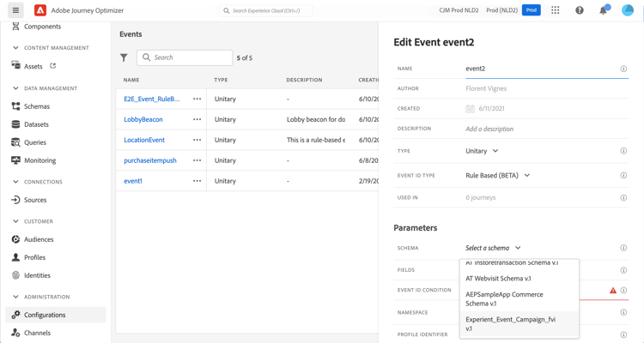Collapse the Administration sidebar section

click(15, 297)
